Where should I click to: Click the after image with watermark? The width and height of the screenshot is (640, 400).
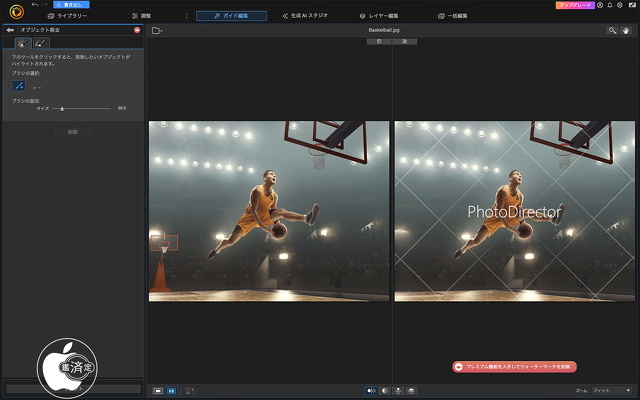515,211
